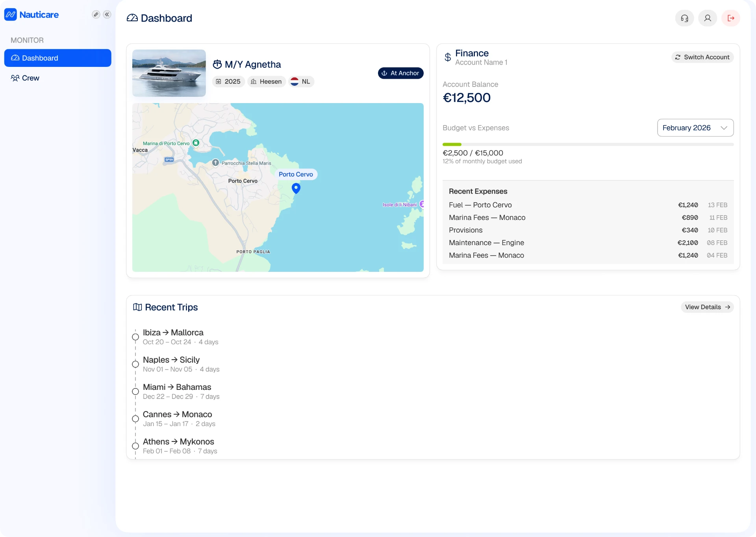Viewport: 756px width, 537px height.
Task: Click the Porto Cervo map label bubble
Action: (296, 174)
